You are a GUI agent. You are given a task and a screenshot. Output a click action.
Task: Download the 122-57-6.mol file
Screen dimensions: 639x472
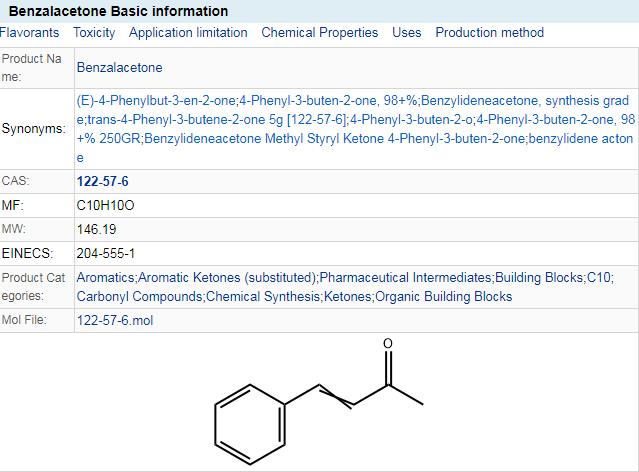point(115,321)
